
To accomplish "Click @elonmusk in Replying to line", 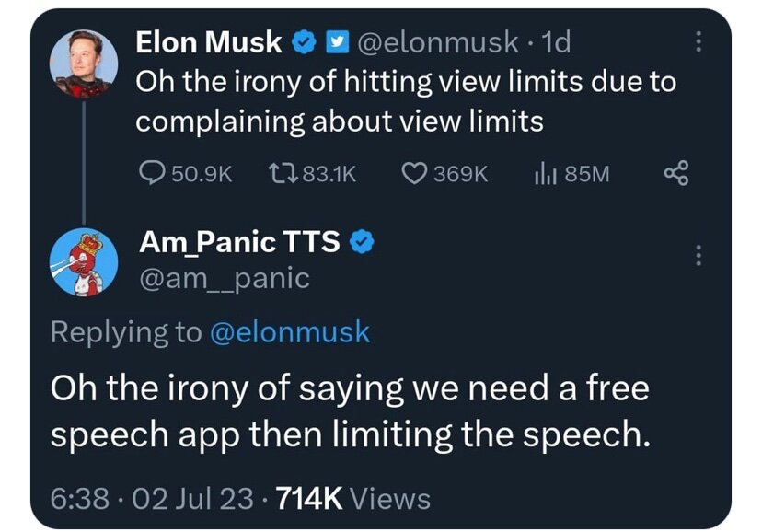I will (290, 331).
